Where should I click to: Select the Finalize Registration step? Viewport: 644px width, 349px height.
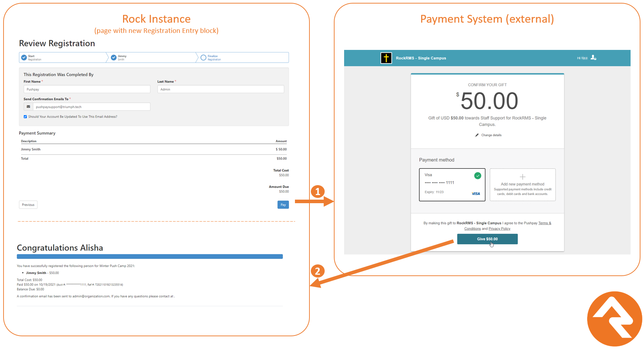click(x=243, y=58)
